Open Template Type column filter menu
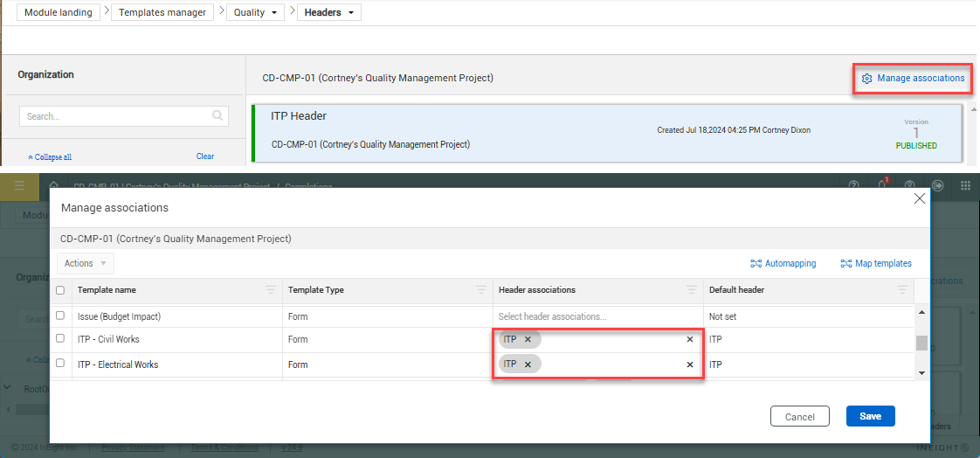Screen dimensions: 980x458 coord(480,290)
